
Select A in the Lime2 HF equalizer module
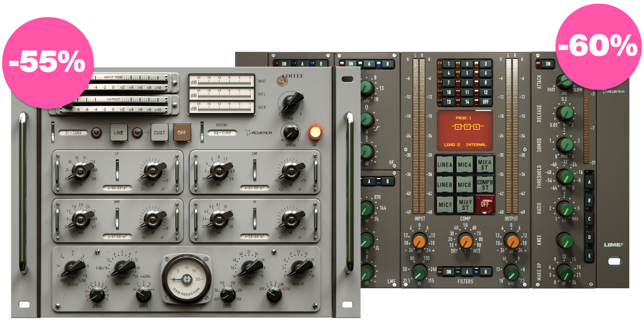369,64
